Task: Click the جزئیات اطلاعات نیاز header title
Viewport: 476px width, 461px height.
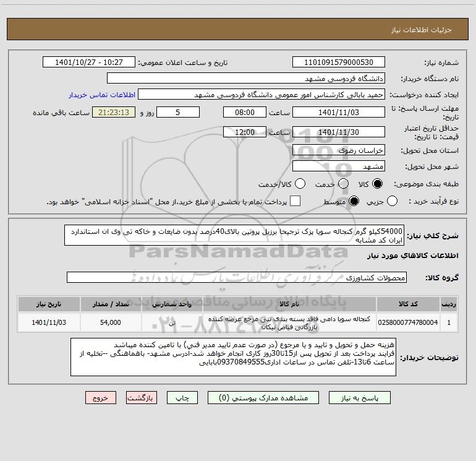Action: 422,30
